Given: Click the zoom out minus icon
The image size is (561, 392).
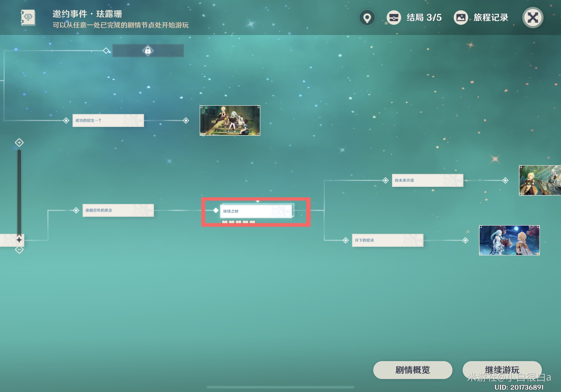Looking at the screenshot, I should click(x=19, y=250).
